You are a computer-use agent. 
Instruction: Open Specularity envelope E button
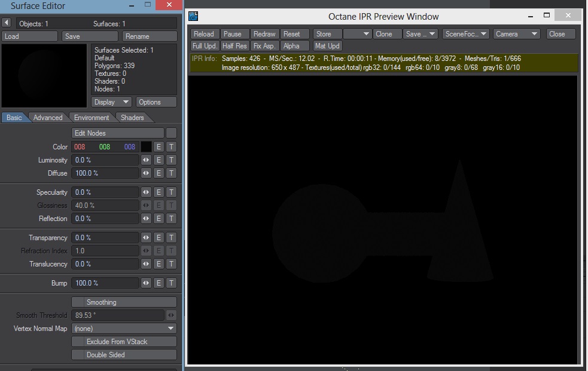tap(159, 192)
